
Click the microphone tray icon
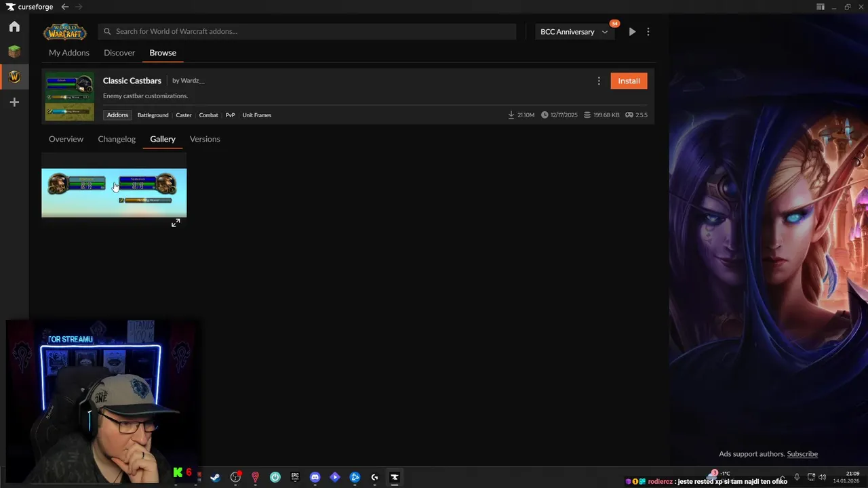point(797,477)
